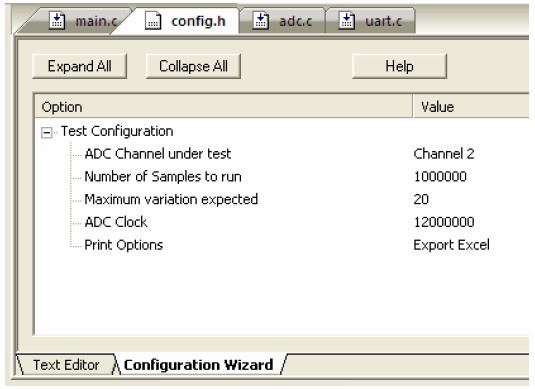The width and height of the screenshot is (535, 389).
Task: Click the Collapse All button
Action: tap(193, 66)
